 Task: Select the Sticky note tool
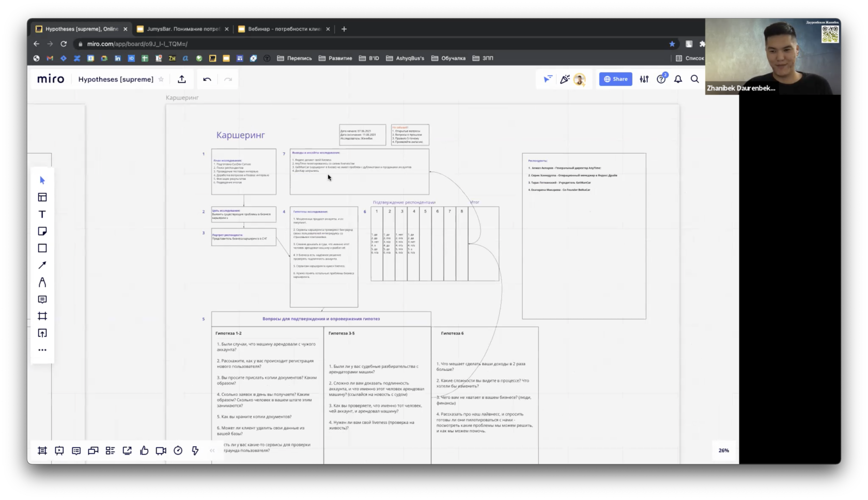[x=42, y=231]
